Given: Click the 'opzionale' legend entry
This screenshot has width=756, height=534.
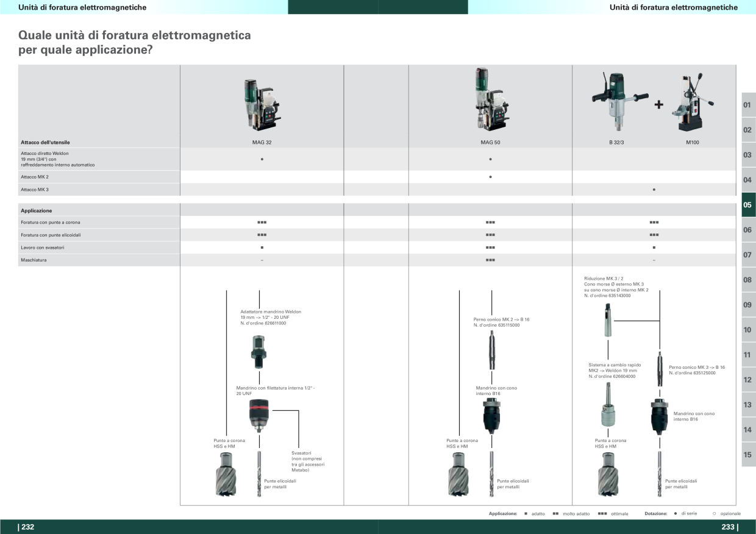Looking at the screenshot, I should [726, 514].
